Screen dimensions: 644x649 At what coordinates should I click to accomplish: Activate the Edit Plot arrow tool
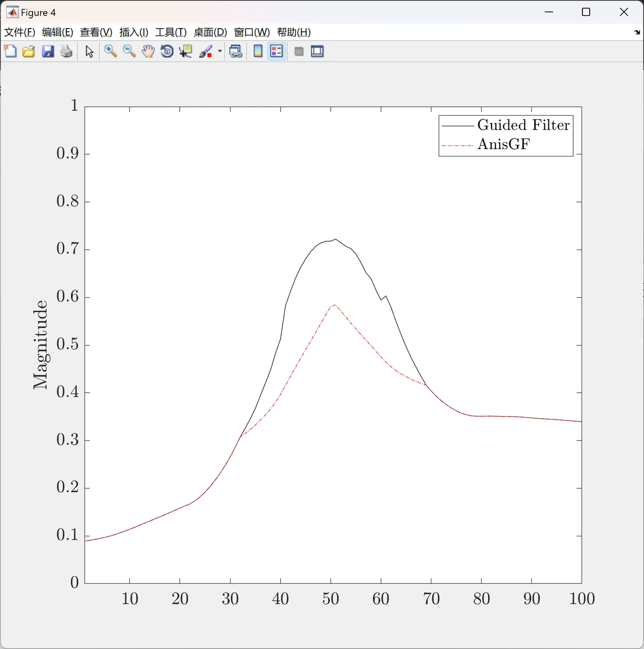(89, 52)
